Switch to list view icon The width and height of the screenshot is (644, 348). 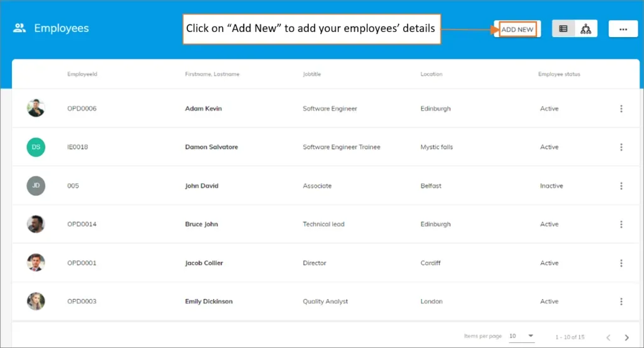563,29
